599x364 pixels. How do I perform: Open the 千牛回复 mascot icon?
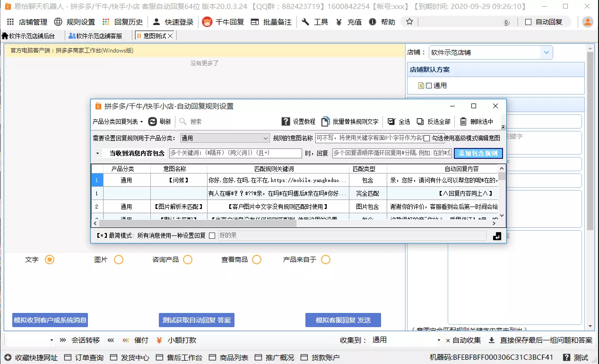pyautogui.click(x=207, y=22)
